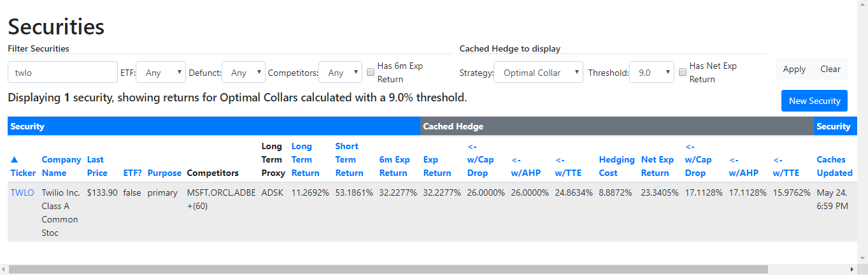Sort table by Last Price header
The height and width of the screenshot is (276, 868).
(x=96, y=166)
